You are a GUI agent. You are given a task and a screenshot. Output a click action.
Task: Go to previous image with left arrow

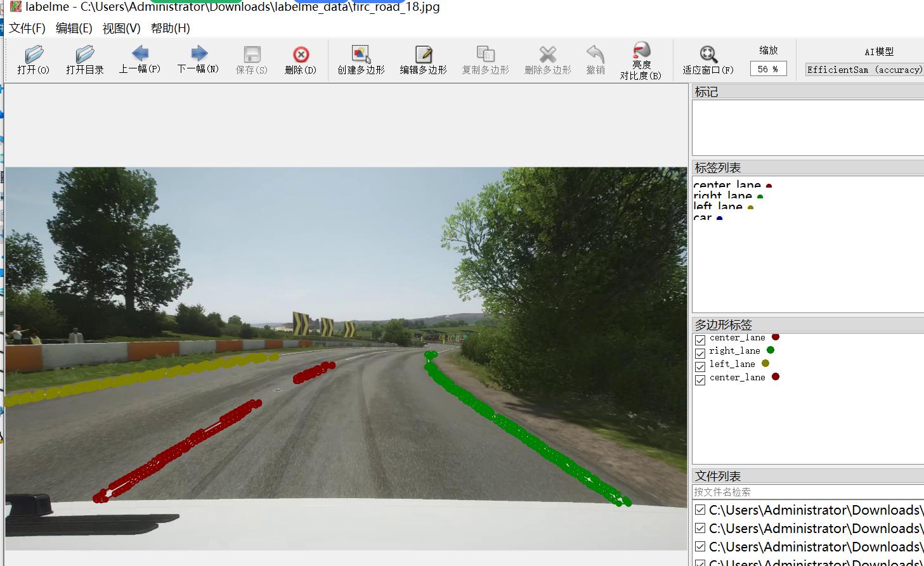coord(140,54)
